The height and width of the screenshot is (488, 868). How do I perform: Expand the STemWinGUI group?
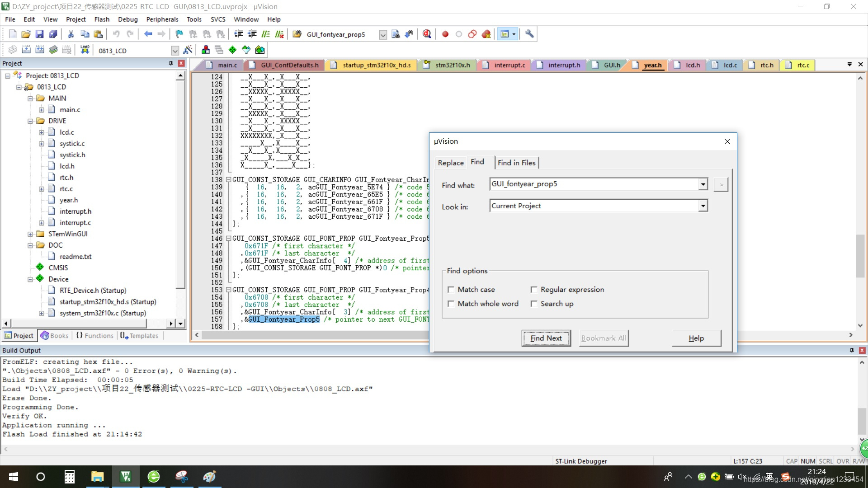coord(30,234)
